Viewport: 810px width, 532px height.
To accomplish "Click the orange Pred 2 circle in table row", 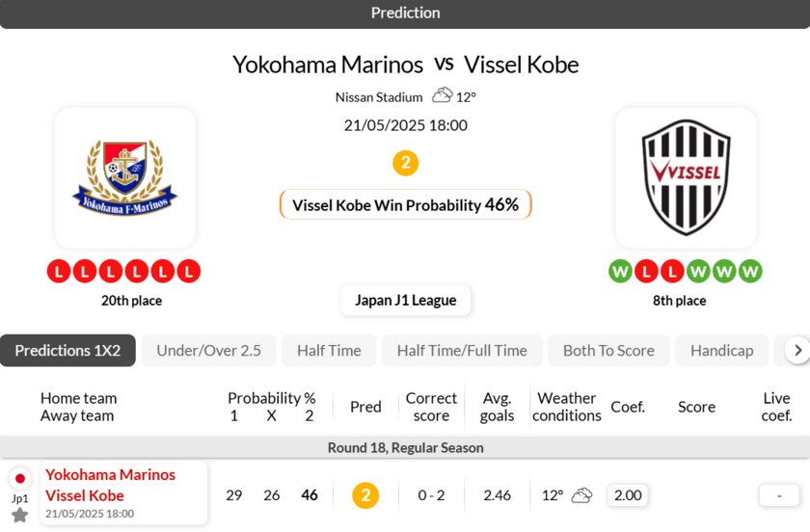I will click(x=365, y=495).
